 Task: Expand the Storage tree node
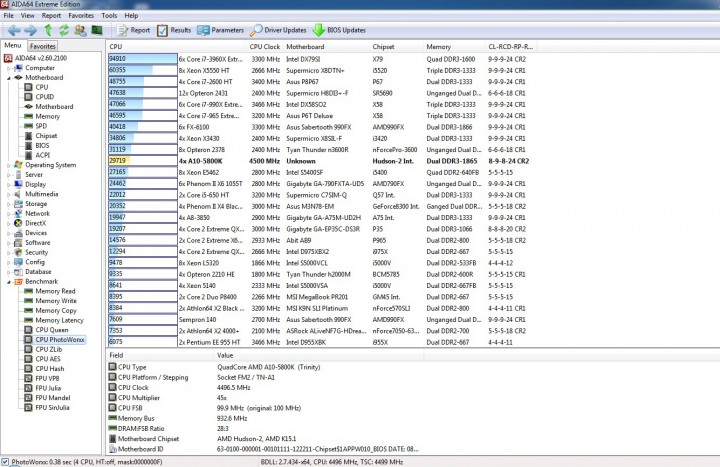[x=8, y=204]
